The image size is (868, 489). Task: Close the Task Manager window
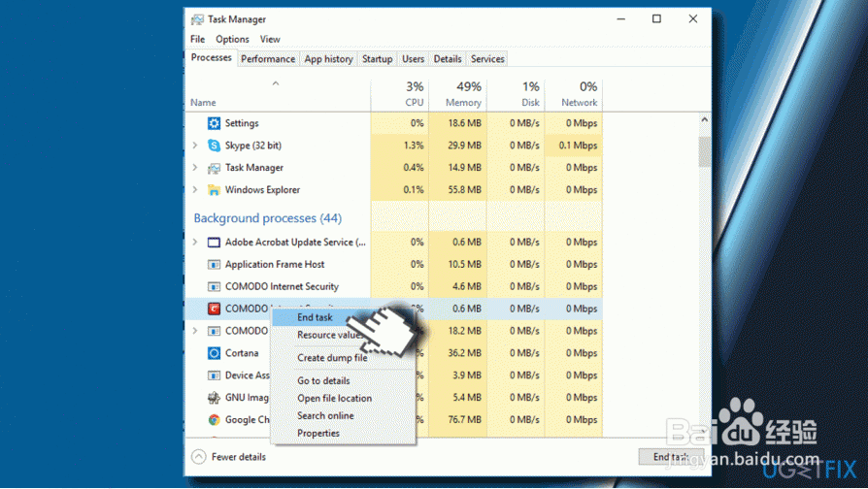click(693, 18)
